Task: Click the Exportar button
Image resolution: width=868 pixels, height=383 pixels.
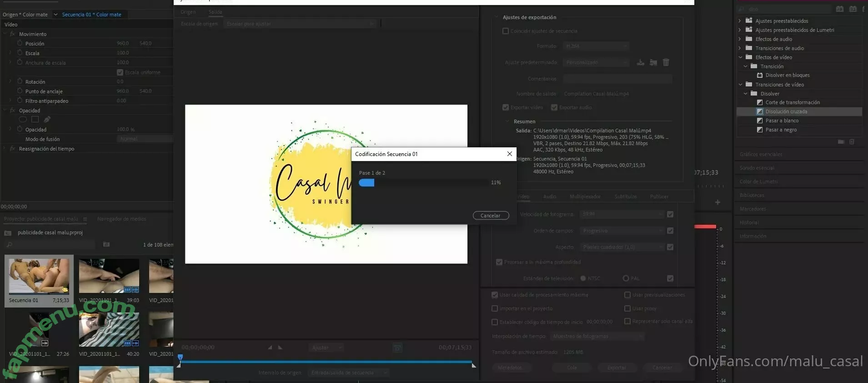Action: [x=617, y=368]
